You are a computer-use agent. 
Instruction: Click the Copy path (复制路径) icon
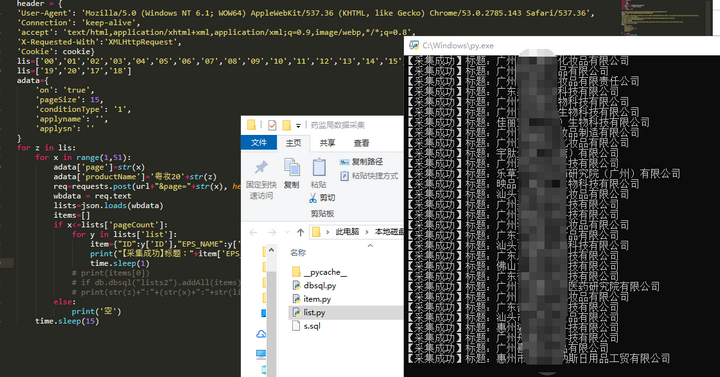click(x=344, y=162)
